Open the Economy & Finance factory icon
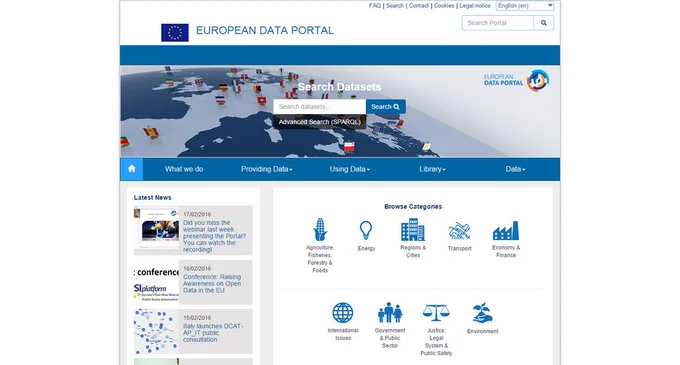 (506, 231)
